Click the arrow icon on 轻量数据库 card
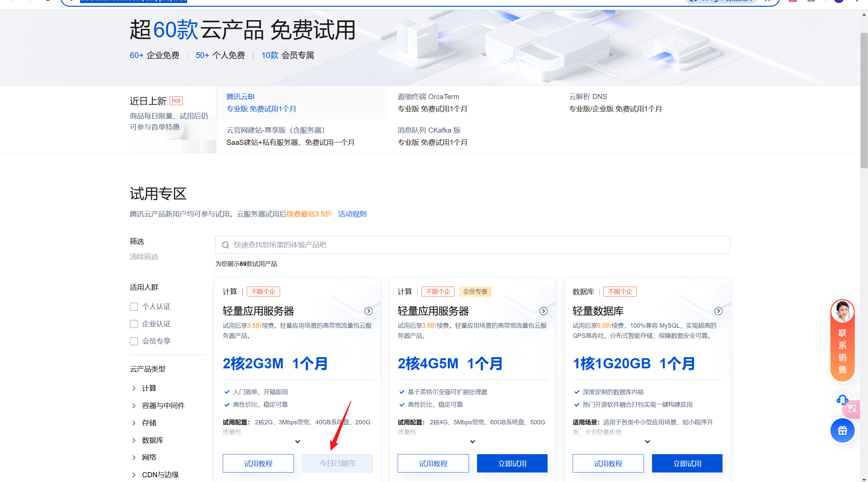The width and height of the screenshot is (868, 482). point(718,311)
